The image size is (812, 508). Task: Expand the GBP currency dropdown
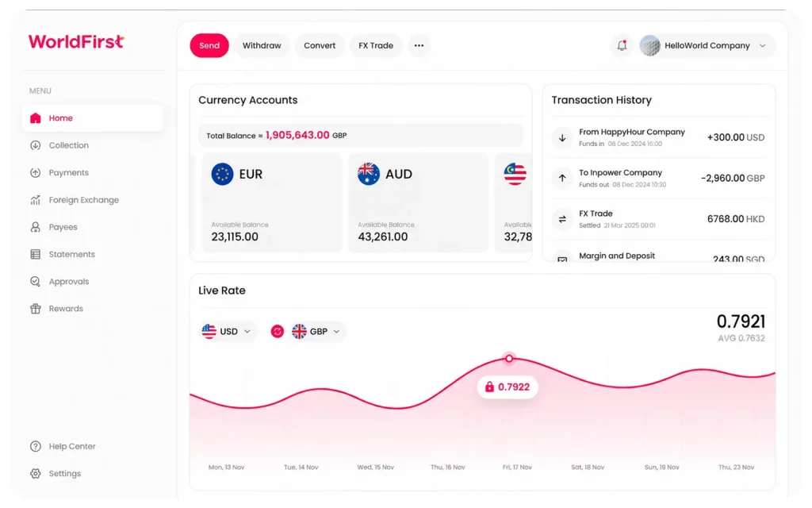point(316,331)
